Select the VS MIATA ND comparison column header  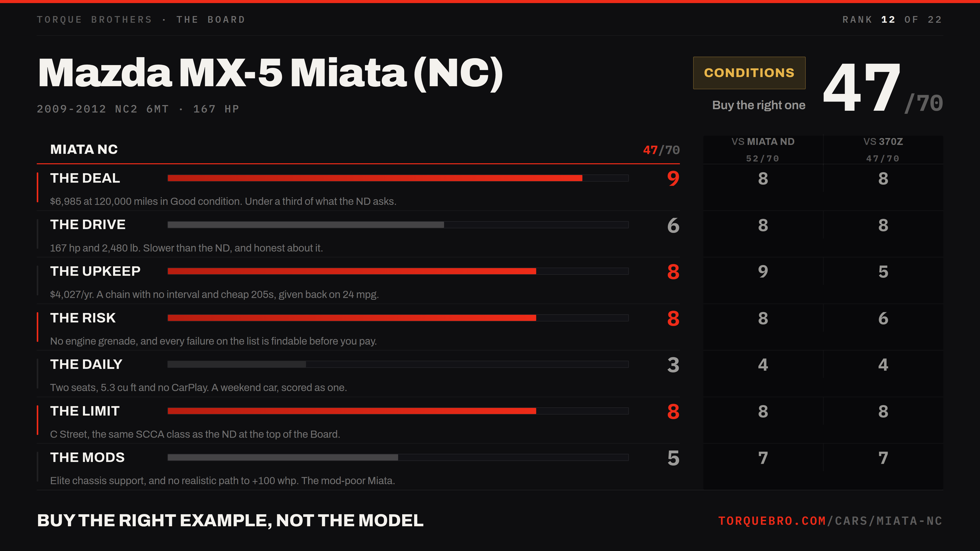pos(763,149)
